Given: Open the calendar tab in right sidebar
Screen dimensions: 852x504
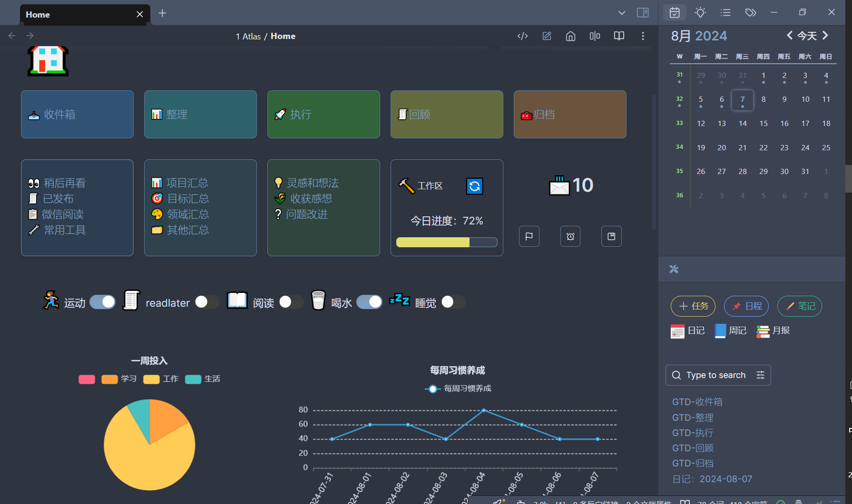Looking at the screenshot, I should point(675,13).
